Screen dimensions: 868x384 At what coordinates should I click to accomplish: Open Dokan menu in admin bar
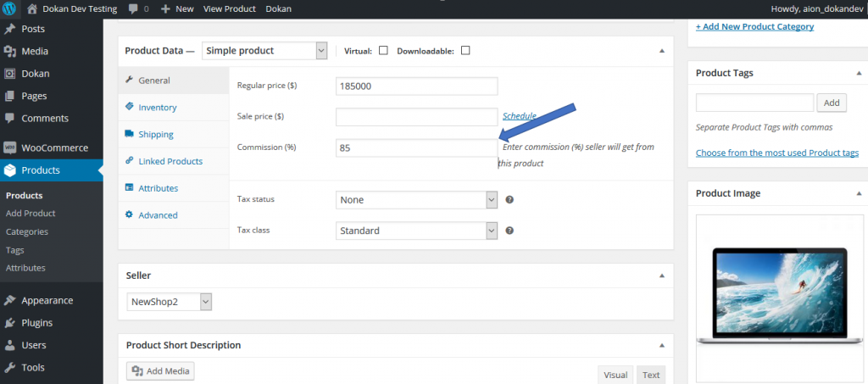(278, 8)
